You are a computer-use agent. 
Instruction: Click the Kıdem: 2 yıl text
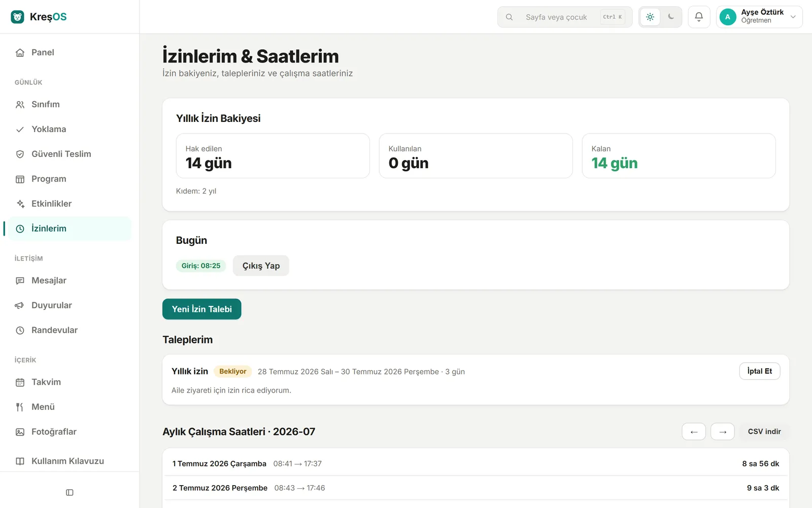196,192
